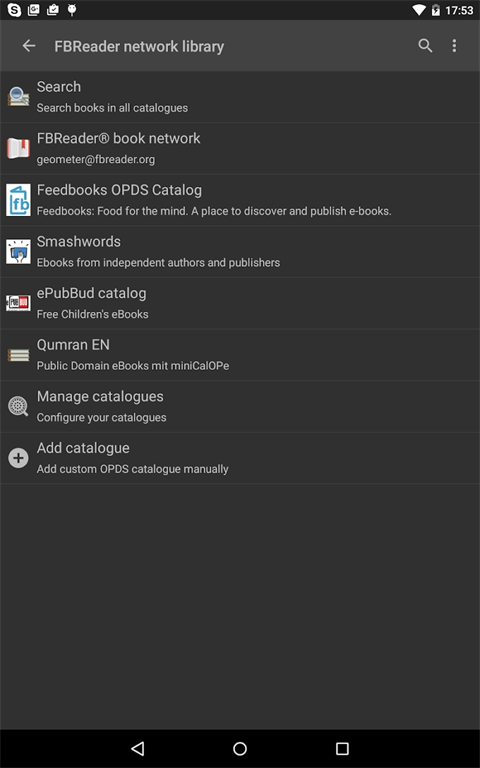Screen dimensions: 480x768
Task: Select Qumran EN catalogue title
Action: coord(73,345)
